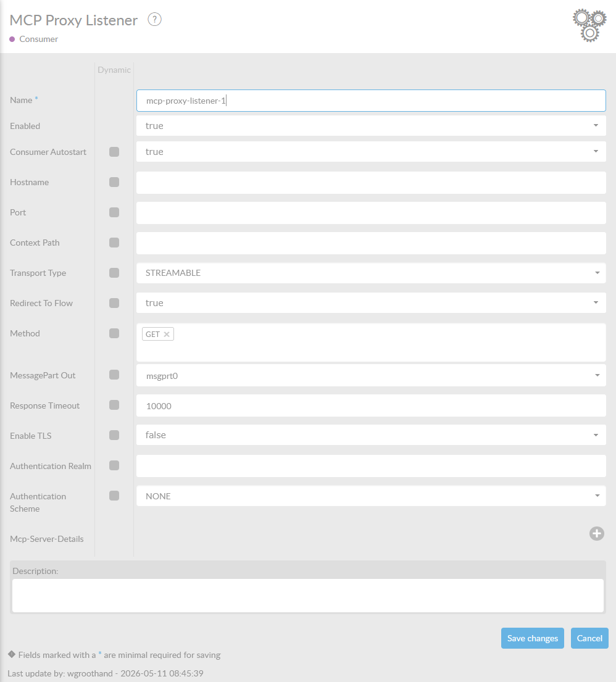Toggle dynamic checkbox for Hostname
Viewport: 616px width, 682px height.
pyautogui.click(x=114, y=182)
